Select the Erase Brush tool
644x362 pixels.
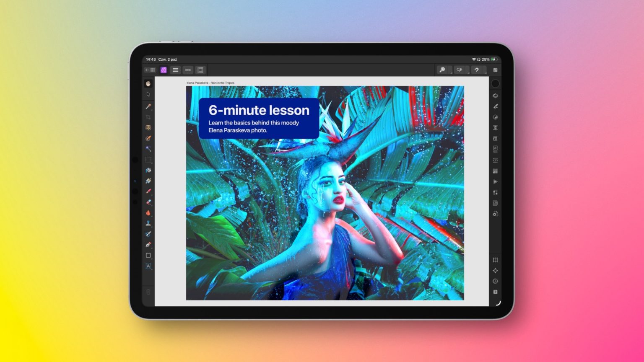point(148,202)
